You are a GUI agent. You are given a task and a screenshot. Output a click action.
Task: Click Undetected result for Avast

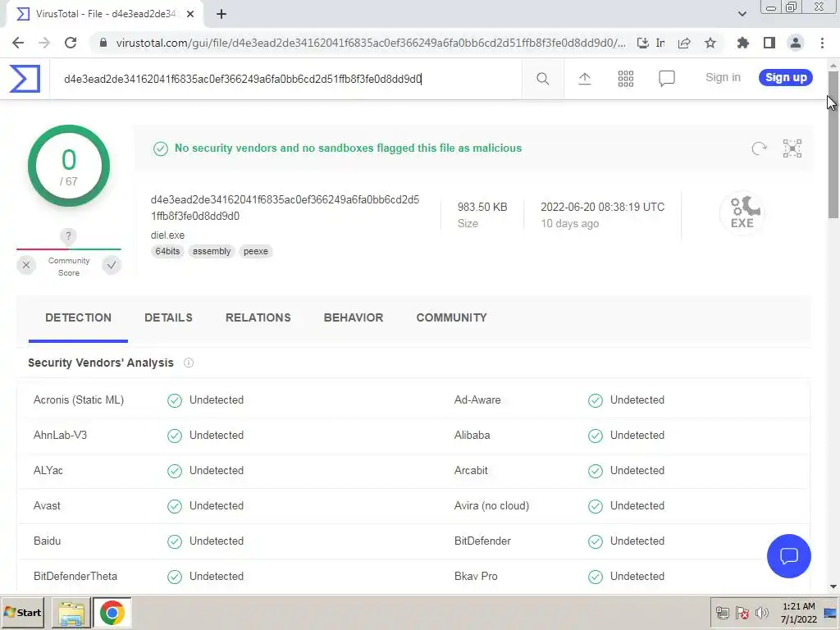tap(217, 505)
